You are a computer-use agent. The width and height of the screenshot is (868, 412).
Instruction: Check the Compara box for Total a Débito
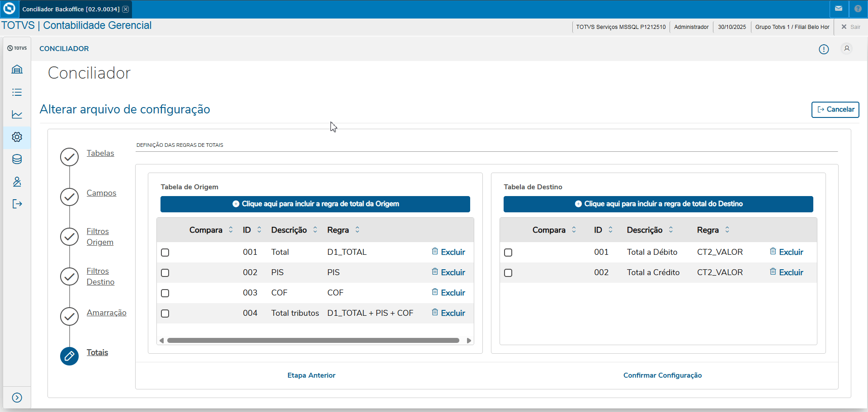coord(508,253)
